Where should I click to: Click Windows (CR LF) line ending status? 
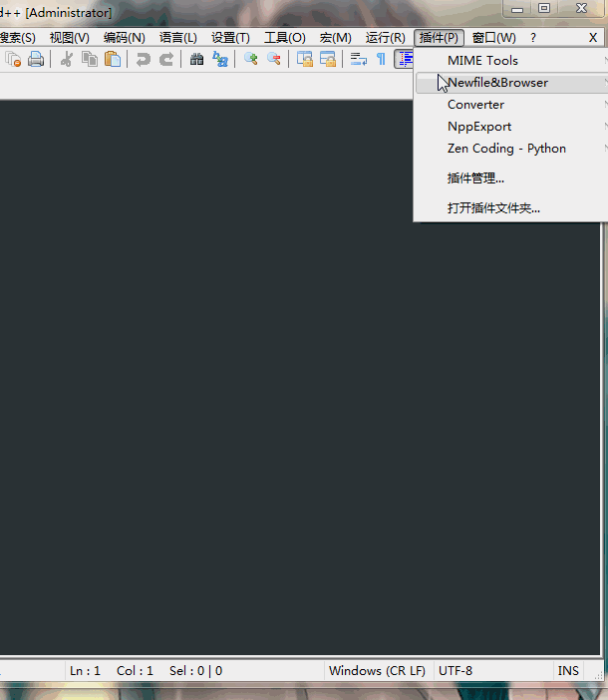pyautogui.click(x=378, y=670)
